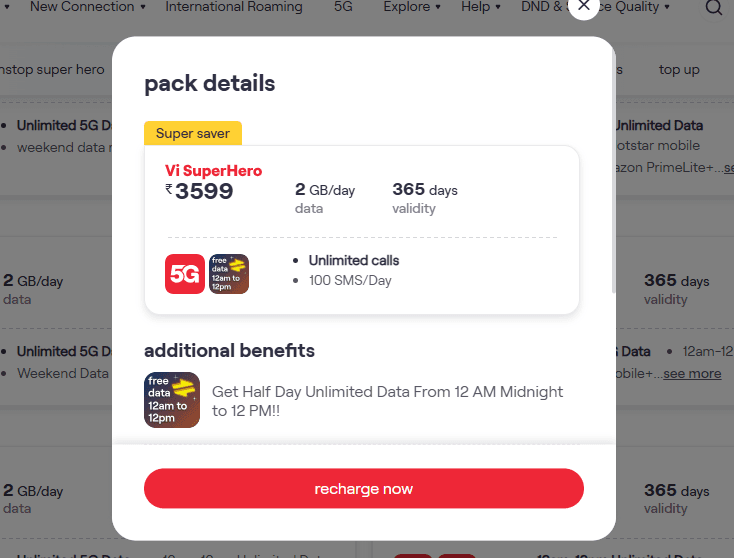Viewport: 734px width, 558px height.
Task: Go to International Roaming in the navigation
Action: tap(234, 7)
